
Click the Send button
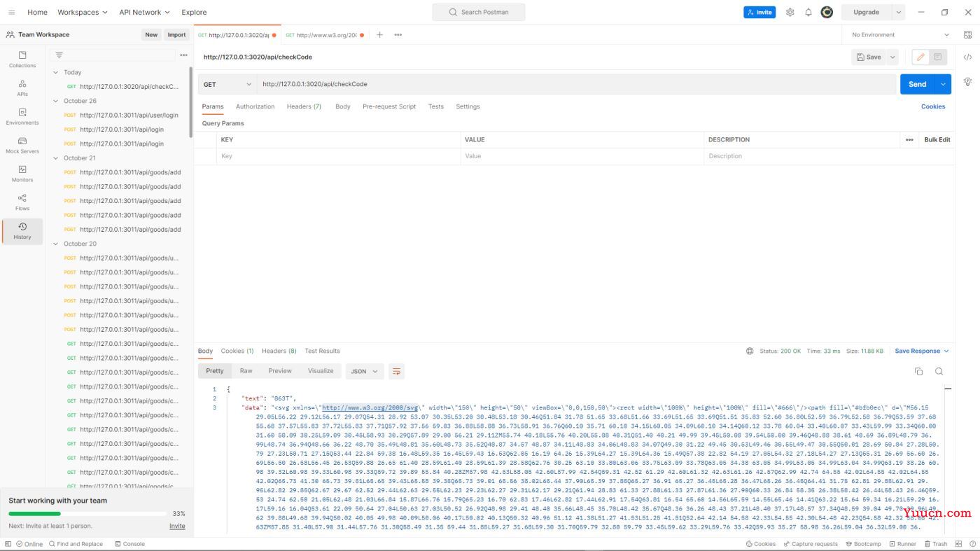pos(916,84)
